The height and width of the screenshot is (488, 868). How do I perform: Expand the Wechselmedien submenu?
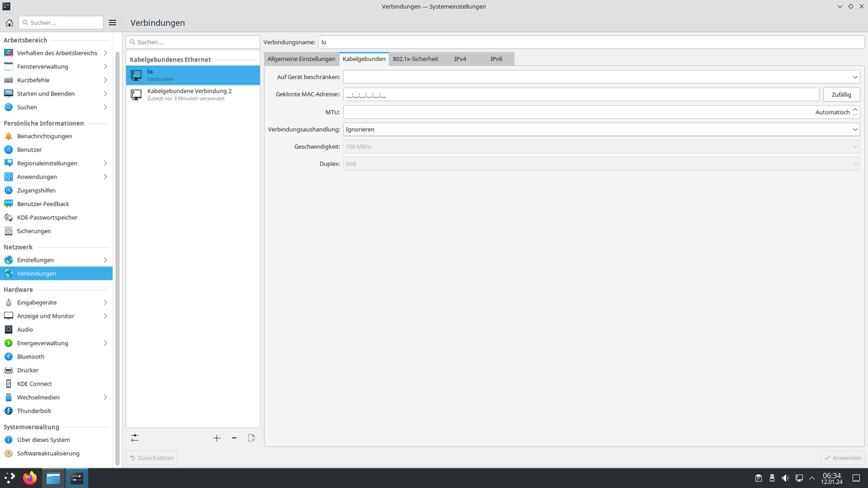(105, 397)
